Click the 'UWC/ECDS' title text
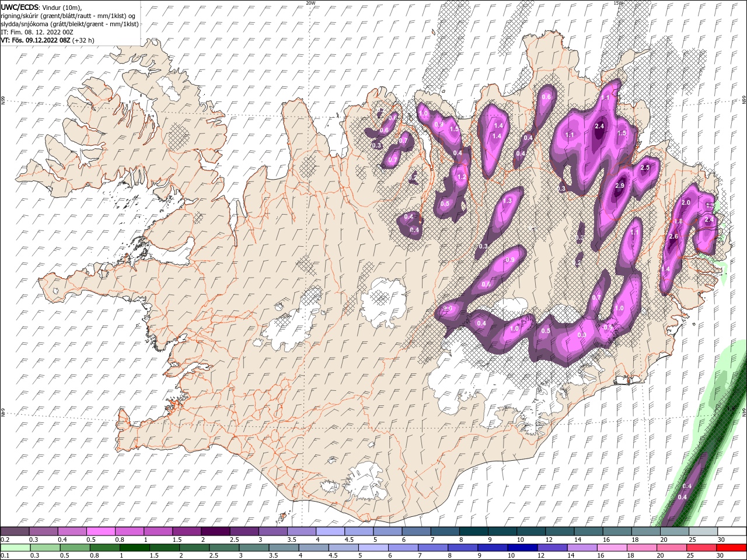Viewport: 747px width, 560px height. pyautogui.click(x=19, y=7)
